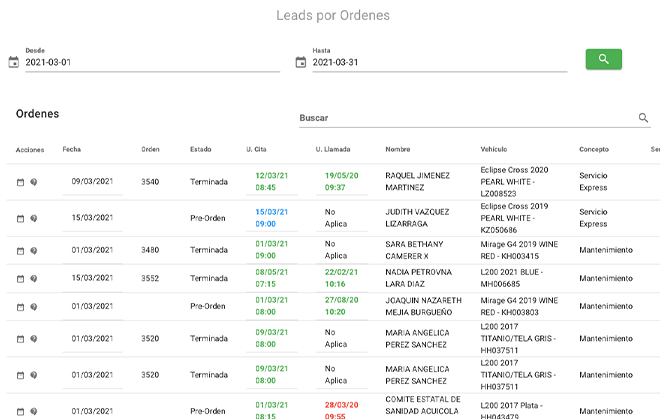This screenshot has width=660, height=419.
Task: Click the Ordenes section heading
Action: [37, 114]
